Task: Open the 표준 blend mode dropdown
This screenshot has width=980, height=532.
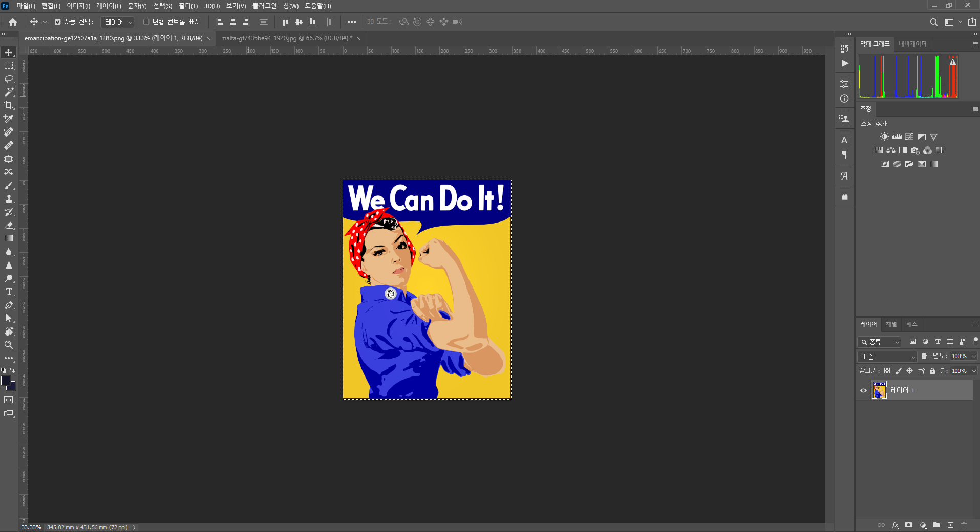Action: pos(887,357)
